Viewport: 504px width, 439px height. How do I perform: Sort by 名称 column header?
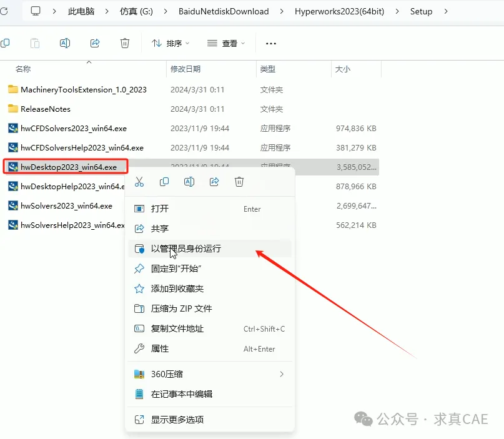tap(23, 69)
